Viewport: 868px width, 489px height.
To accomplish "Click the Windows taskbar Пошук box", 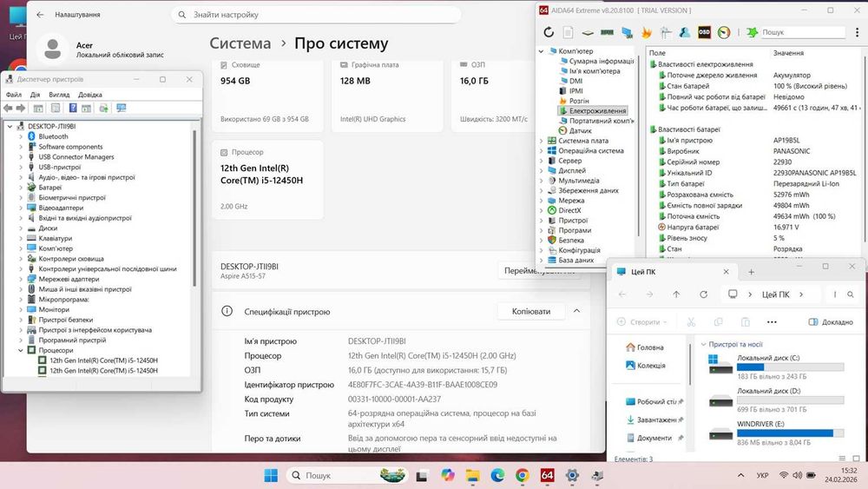I will [x=347, y=475].
